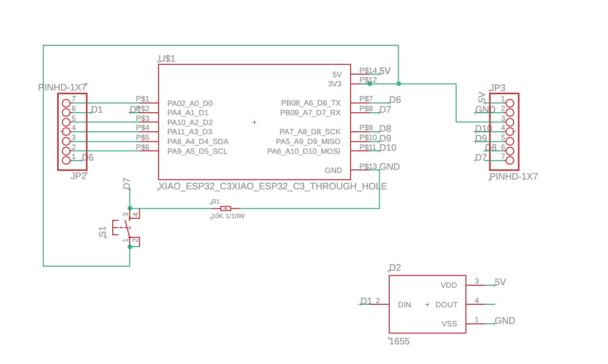The image size is (608, 364).
Task: Select the R1 resistor name label
Action: [216, 202]
